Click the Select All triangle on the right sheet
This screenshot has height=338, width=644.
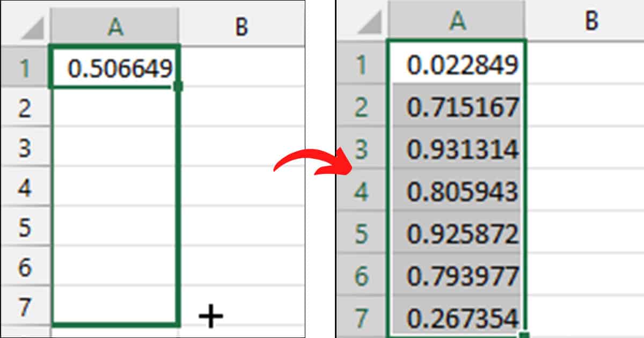(x=370, y=24)
